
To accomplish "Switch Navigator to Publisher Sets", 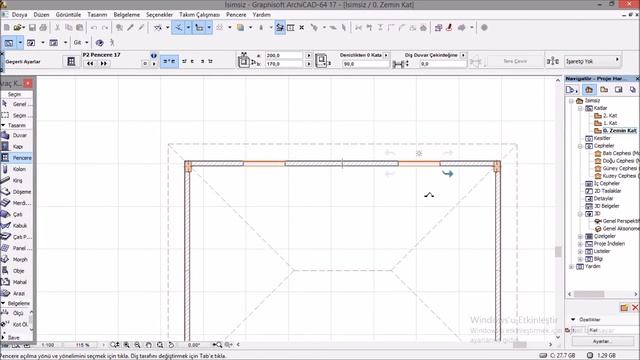I will tap(632, 90).
